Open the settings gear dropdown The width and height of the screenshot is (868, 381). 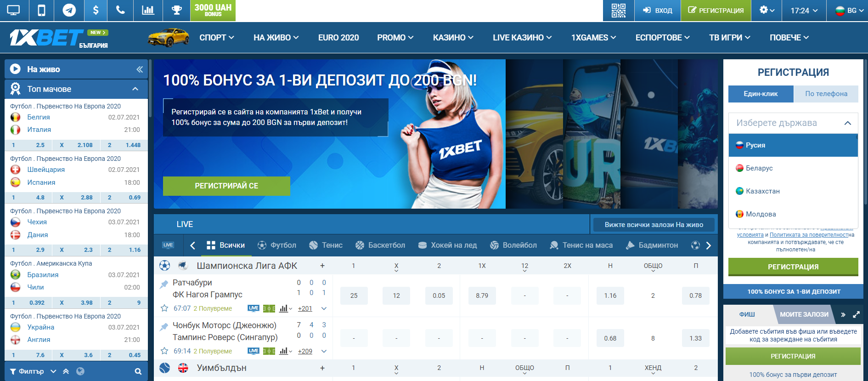pos(766,10)
